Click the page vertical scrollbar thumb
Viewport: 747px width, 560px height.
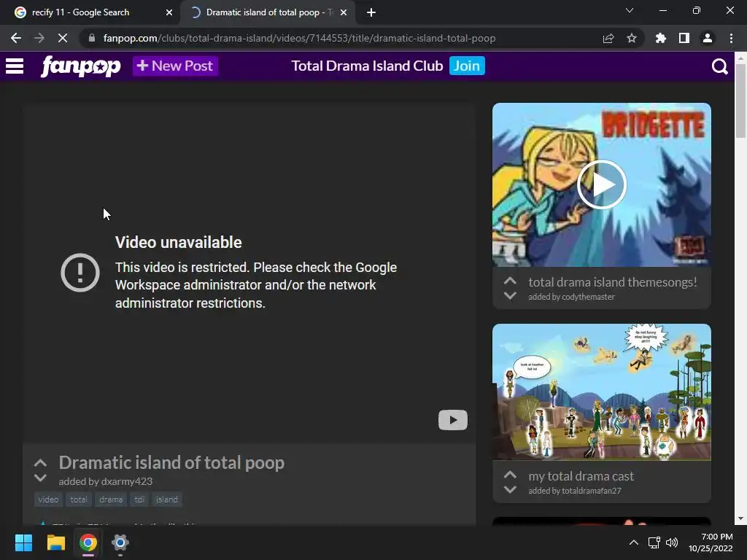tap(740, 101)
